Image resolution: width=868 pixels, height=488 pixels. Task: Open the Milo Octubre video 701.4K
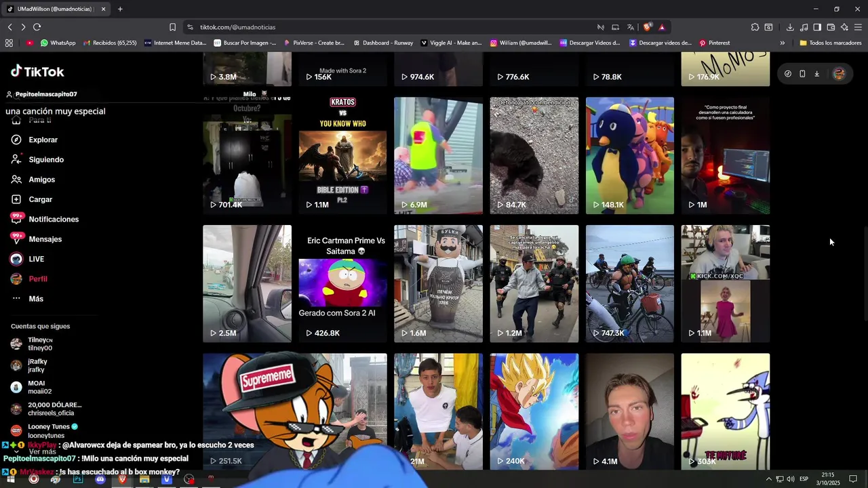click(x=247, y=155)
